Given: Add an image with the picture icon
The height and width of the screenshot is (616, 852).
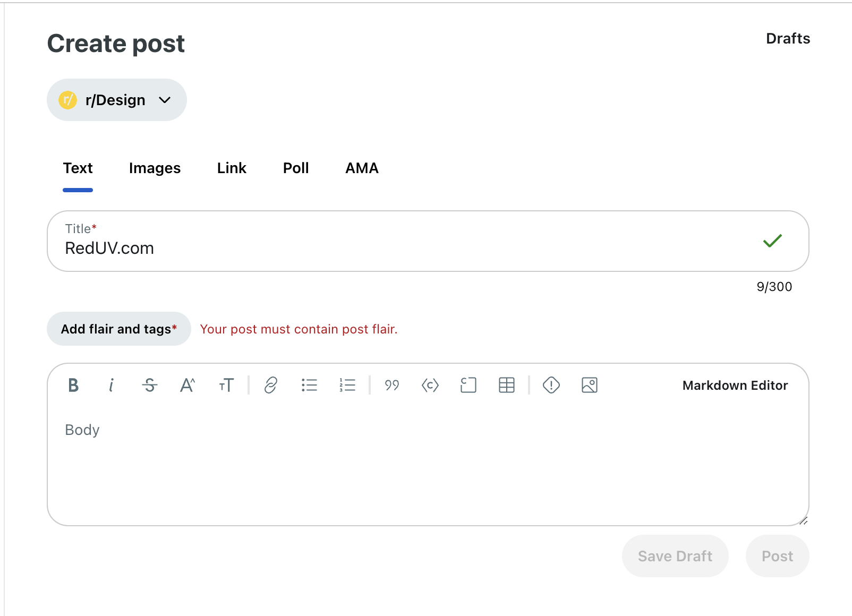Looking at the screenshot, I should tap(590, 385).
